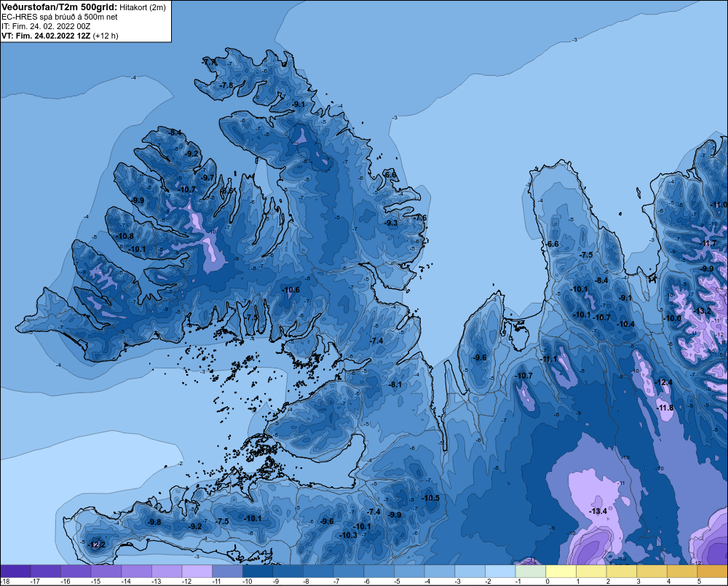Click the -10.3 temperature value
The height and width of the screenshot is (586, 728).
point(349,535)
